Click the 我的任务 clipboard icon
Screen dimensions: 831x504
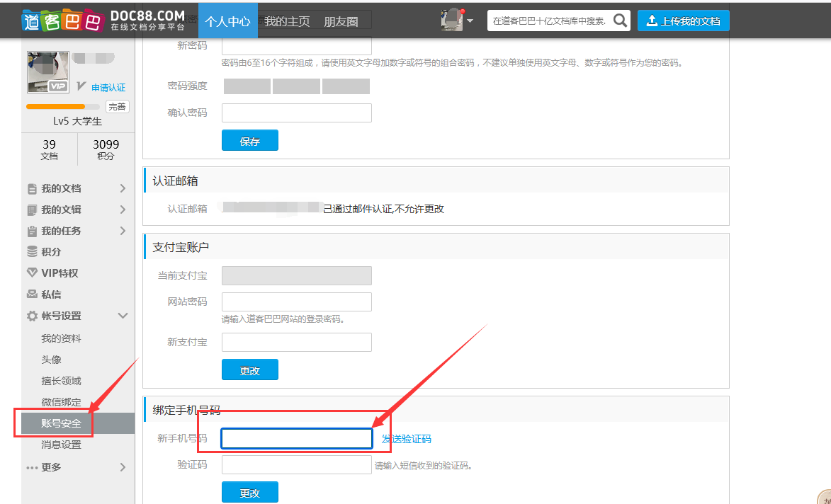32,231
